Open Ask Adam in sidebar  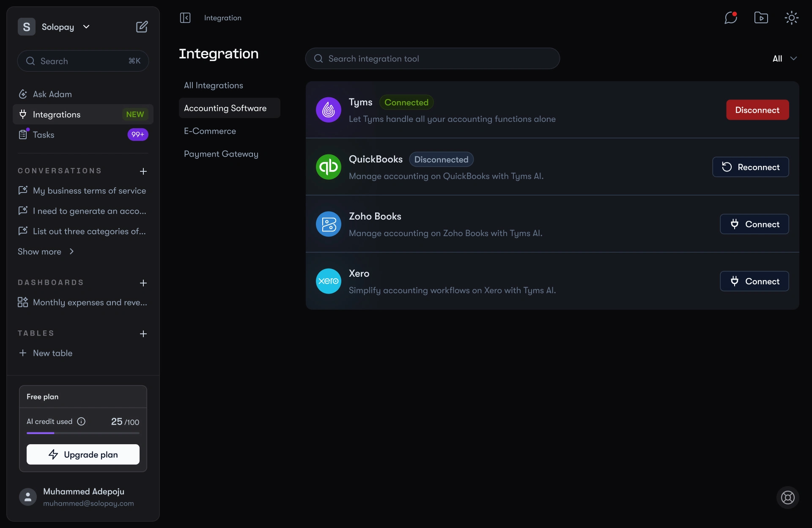[x=52, y=94]
